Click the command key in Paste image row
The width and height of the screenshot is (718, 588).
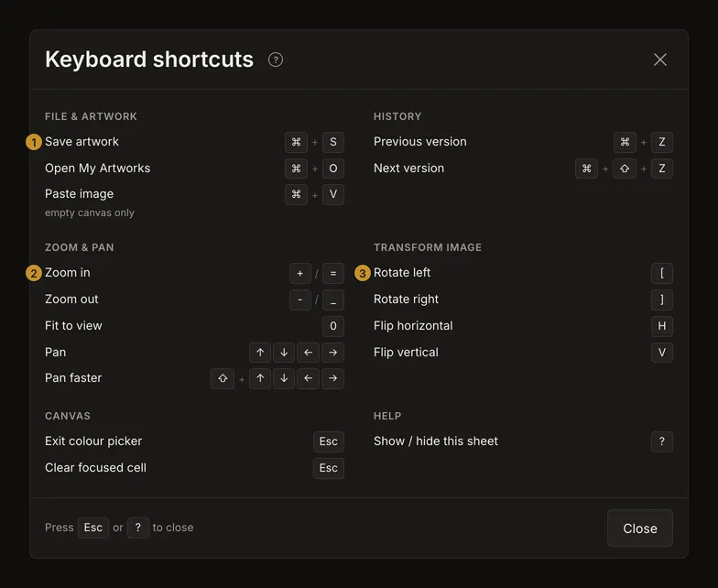point(297,194)
